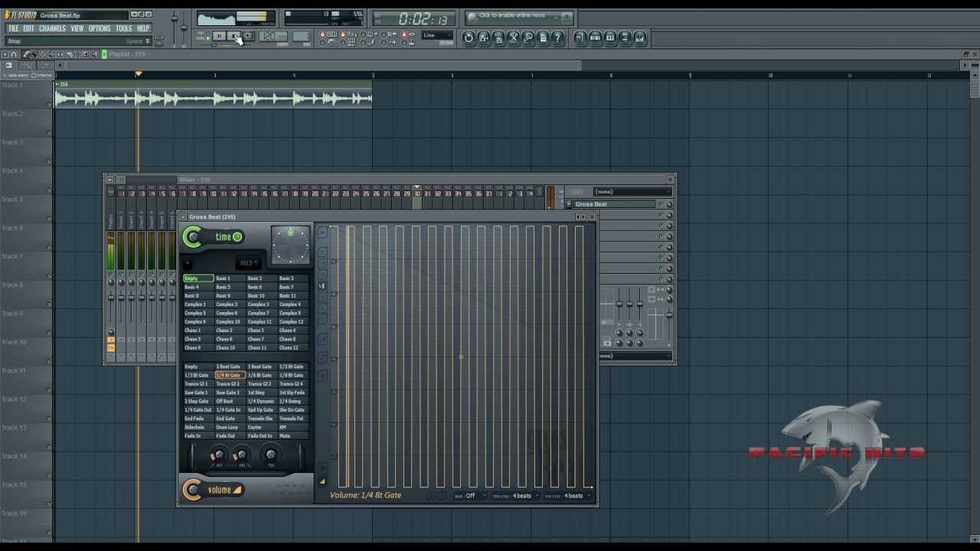The height and width of the screenshot is (551, 980).
Task: Click the envelope point in the volume editor
Action: pos(461,357)
